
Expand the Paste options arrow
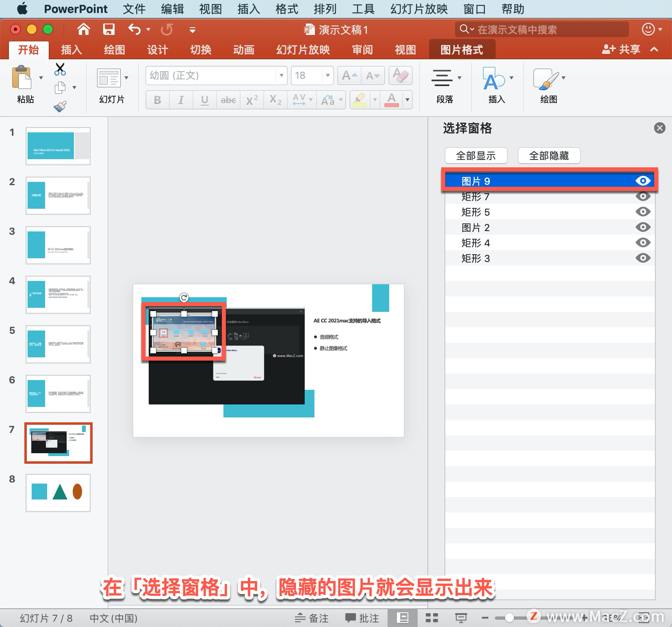(x=41, y=78)
